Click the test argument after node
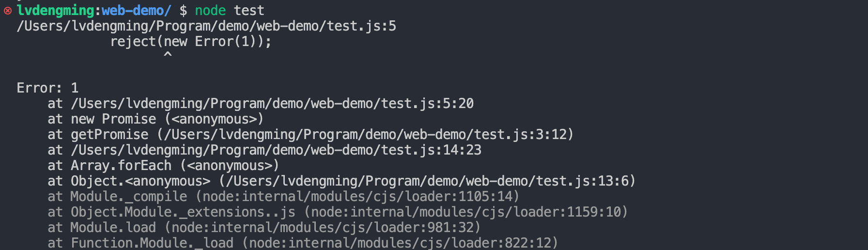Viewport: 868px width, 250px height. pos(249,11)
